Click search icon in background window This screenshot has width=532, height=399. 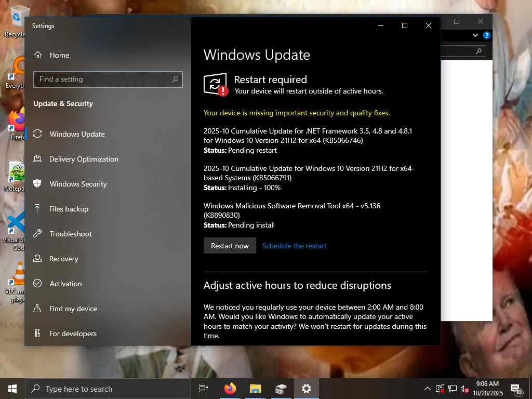478,51
